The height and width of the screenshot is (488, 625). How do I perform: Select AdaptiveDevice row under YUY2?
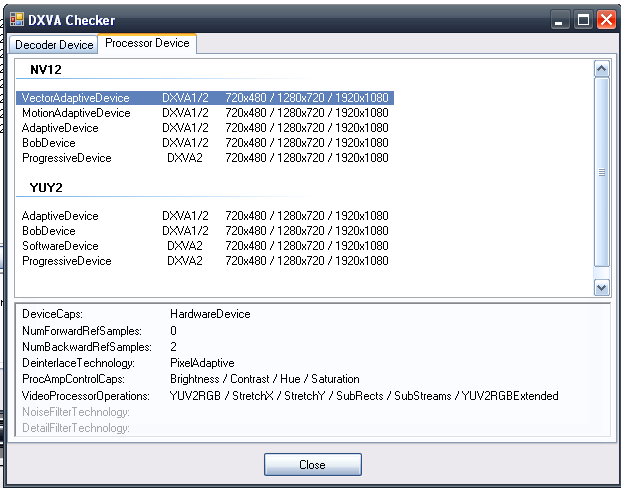click(x=205, y=216)
